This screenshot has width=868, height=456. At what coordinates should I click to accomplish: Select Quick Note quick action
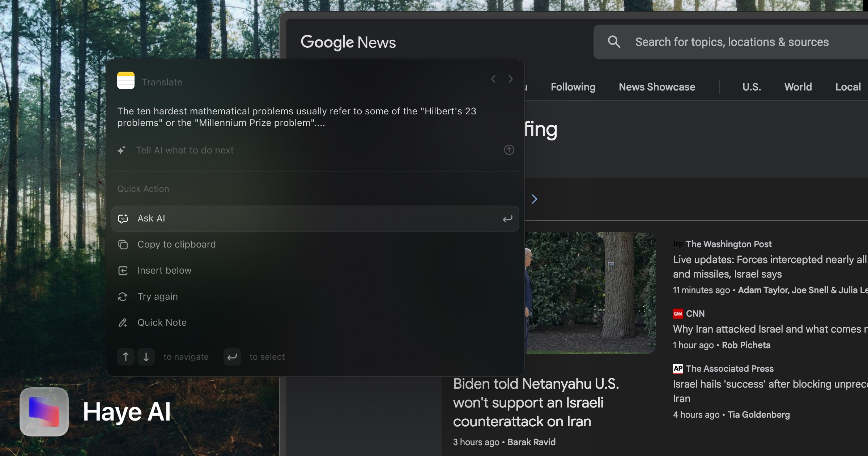click(x=315, y=323)
